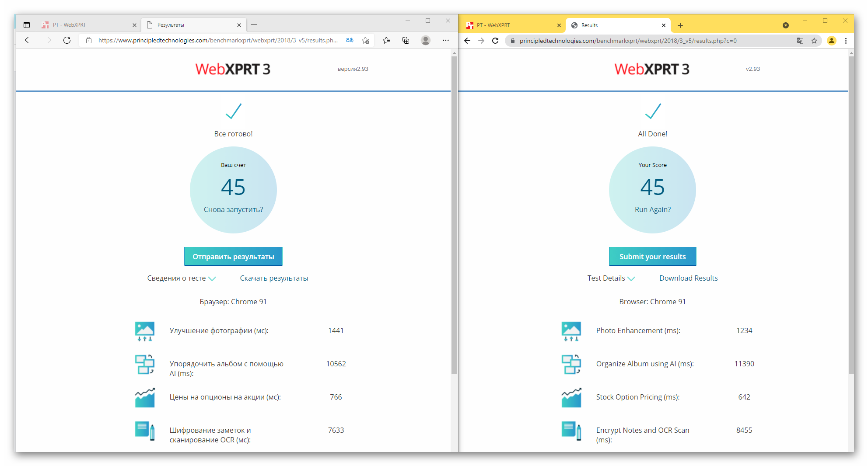The width and height of the screenshot is (868, 466).
Task: Switch to PT - WebXPRT tab in Edge
Action: [87, 25]
